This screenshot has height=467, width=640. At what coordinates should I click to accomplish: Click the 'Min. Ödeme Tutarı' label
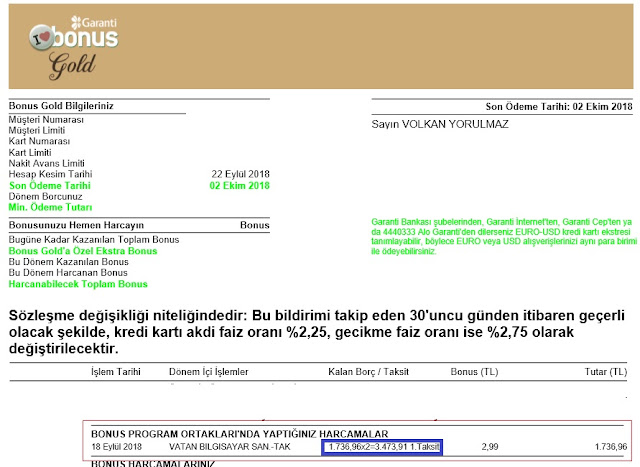coord(51,207)
